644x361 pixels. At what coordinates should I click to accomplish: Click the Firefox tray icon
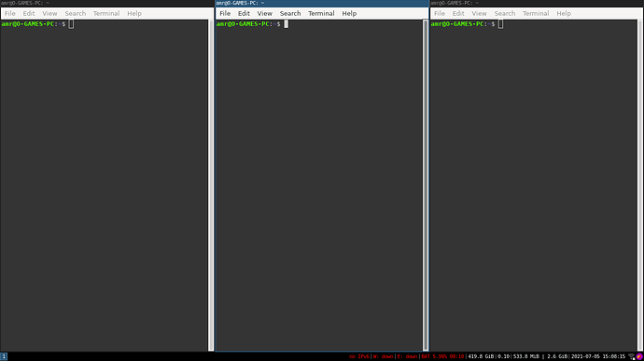coord(639,356)
